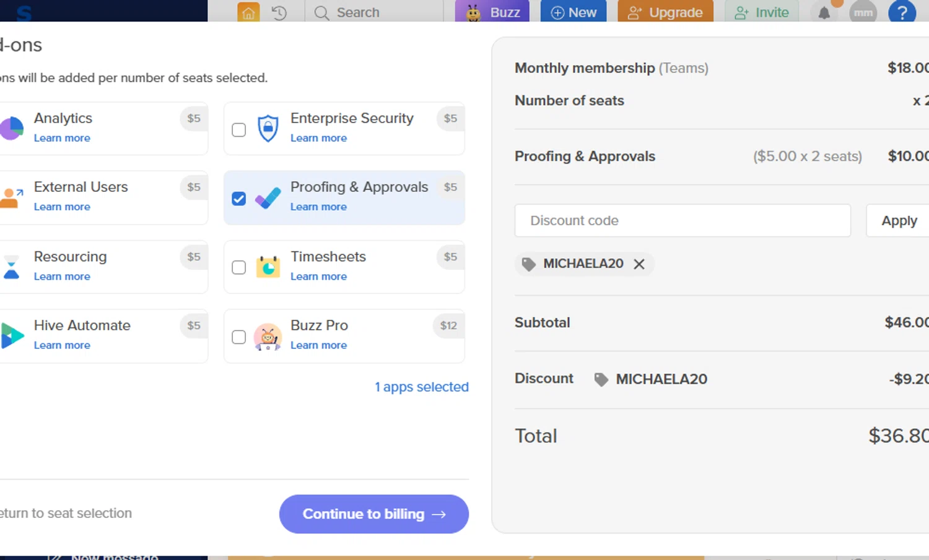The width and height of the screenshot is (929, 560).
Task: Enable the Buzz Pro checkbox
Action: coord(238,337)
